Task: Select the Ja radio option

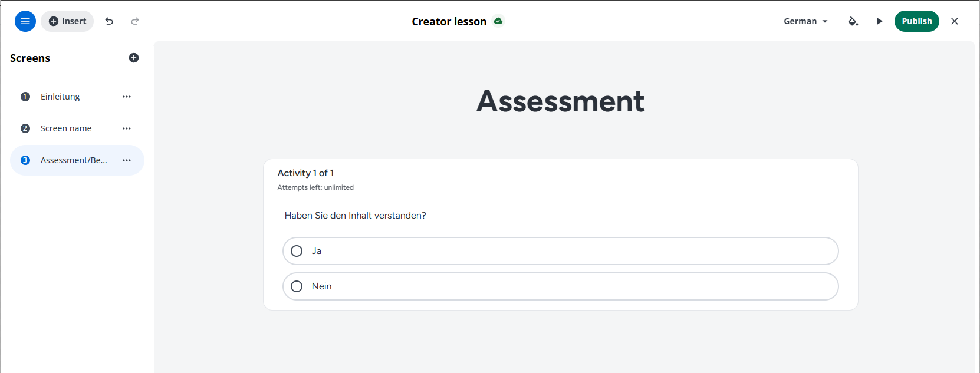Action: click(x=560, y=251)
